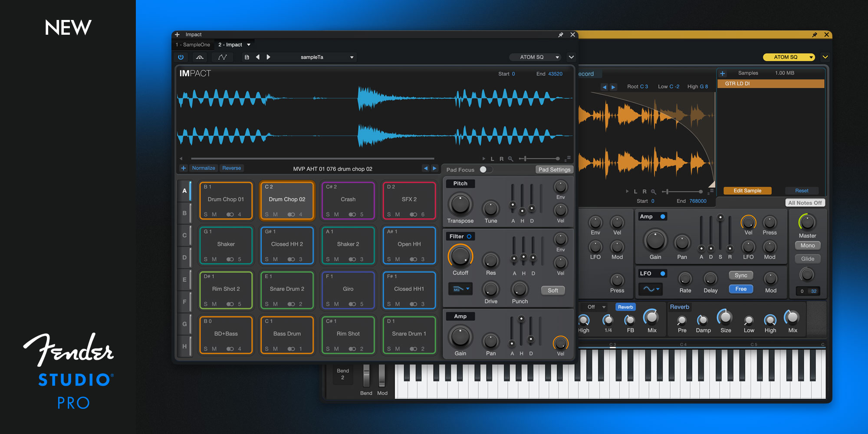
Task: Click the Reverse button
Action: coord(231,168)
